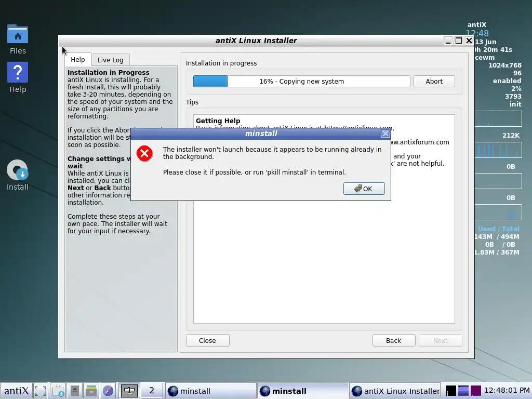Close the minstall error dialog with X
This screenshot has width=532, height=399.
click(385, 134)
